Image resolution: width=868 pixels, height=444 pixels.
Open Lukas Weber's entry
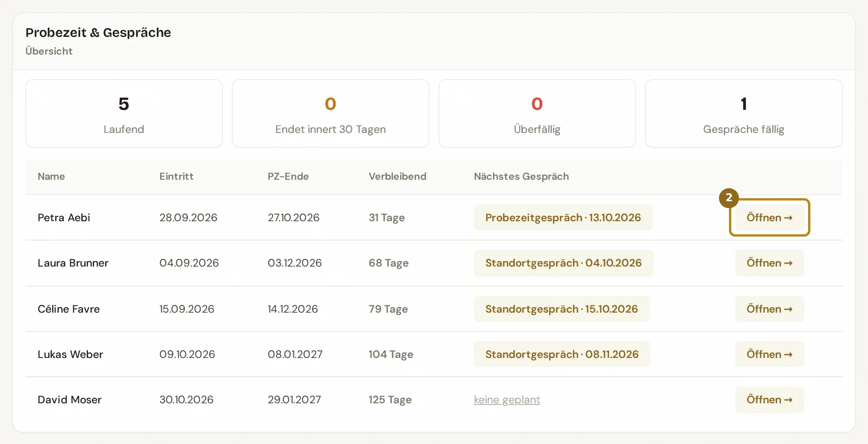[769, 354]
